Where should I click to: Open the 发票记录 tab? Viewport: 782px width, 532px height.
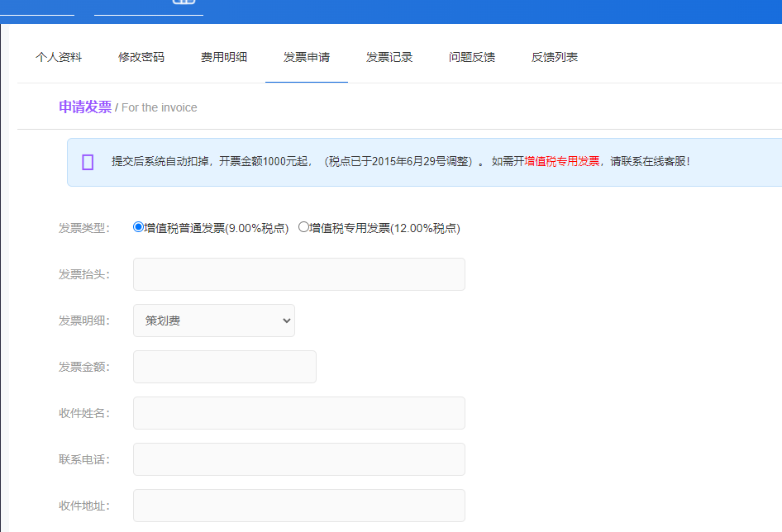coord(389,57)
